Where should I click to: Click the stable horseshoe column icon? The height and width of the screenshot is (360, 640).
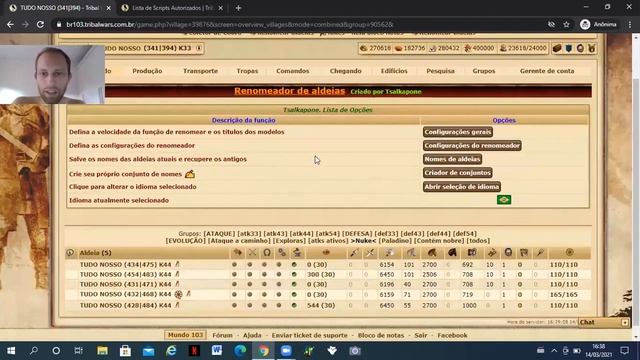click(x=267, y=253)
